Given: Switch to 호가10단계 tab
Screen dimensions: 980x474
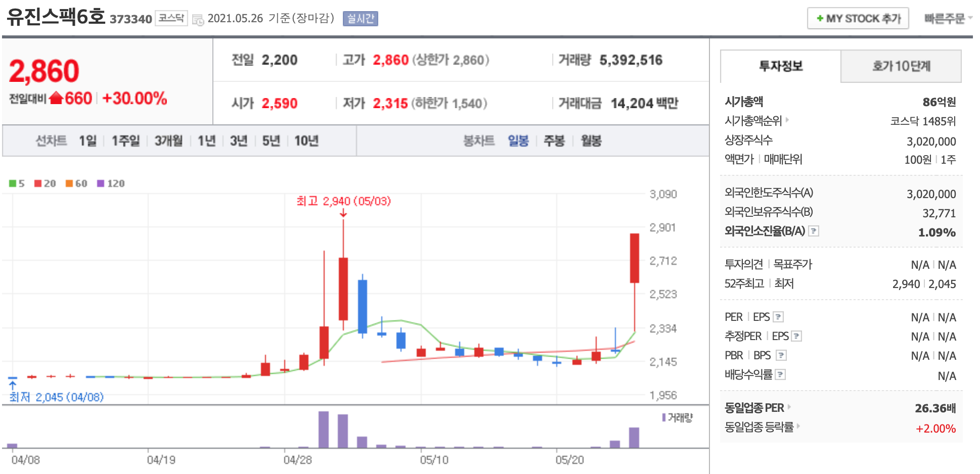Looking at the screenshot, I should tap(901, 66).
